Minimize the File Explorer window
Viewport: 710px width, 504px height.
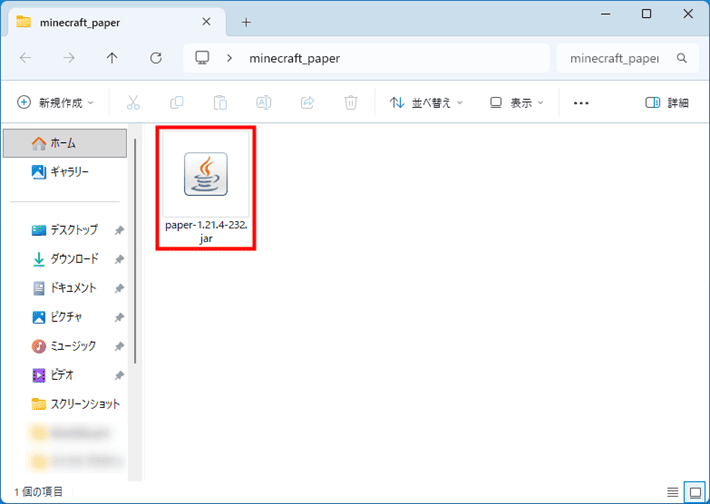[605, 14]
